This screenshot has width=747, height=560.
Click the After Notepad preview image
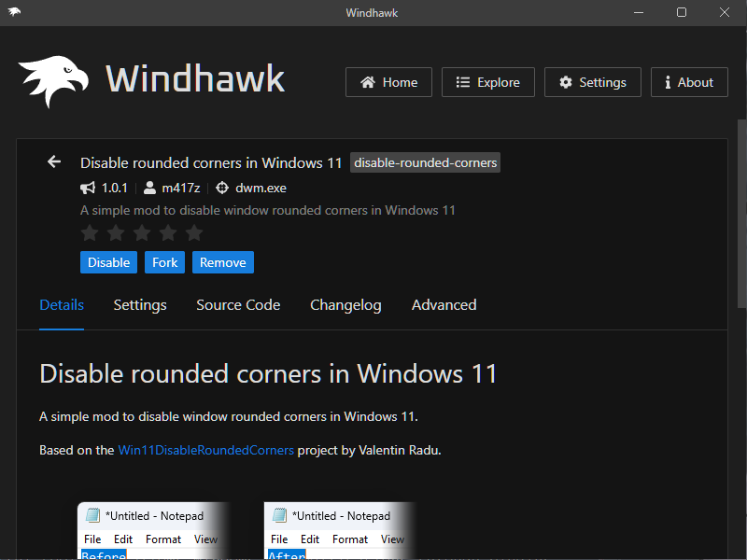[339, 531]
